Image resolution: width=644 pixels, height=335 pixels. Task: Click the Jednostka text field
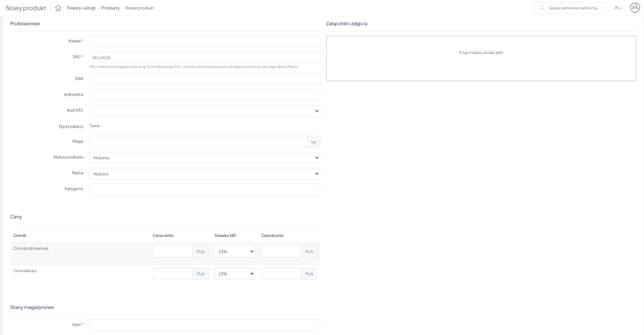[x=204, y=95]
